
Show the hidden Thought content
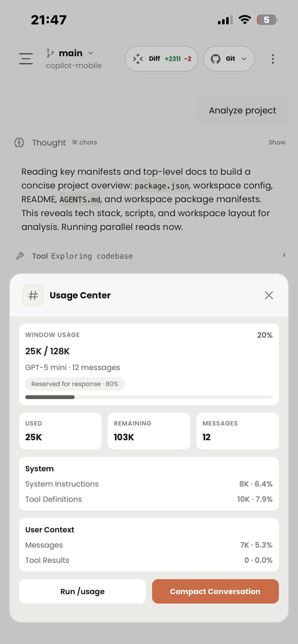point(277,142)
